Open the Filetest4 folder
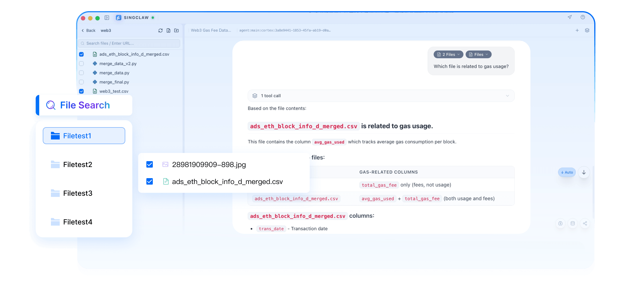Image resolution: width=644 pixels, height=293 pixels. (78, 222)
